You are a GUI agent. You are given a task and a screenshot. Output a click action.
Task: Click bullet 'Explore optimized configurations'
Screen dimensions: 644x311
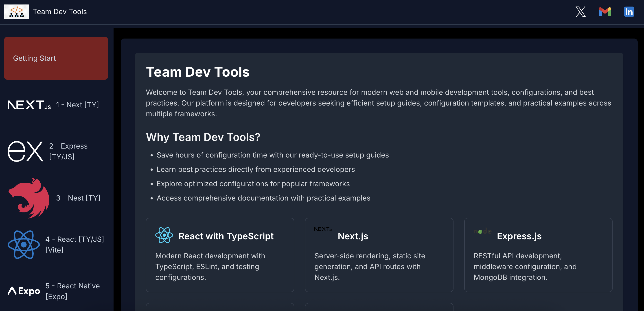tap(253, 184)
